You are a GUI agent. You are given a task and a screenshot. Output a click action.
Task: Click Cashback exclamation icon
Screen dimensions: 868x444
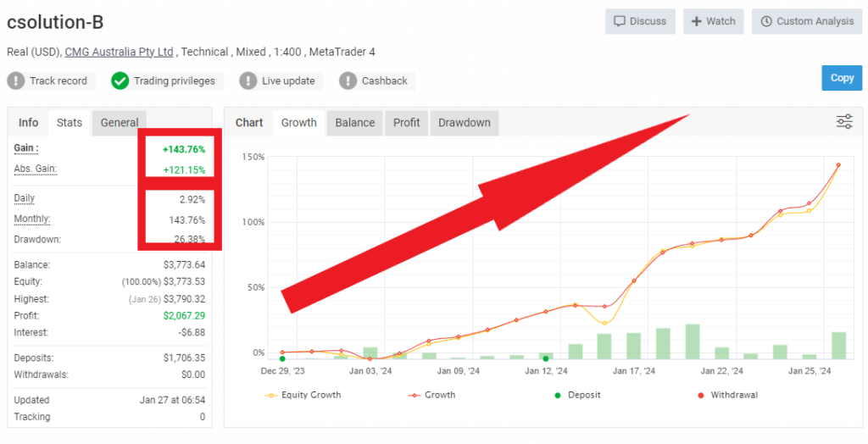(x=348, y=80)
